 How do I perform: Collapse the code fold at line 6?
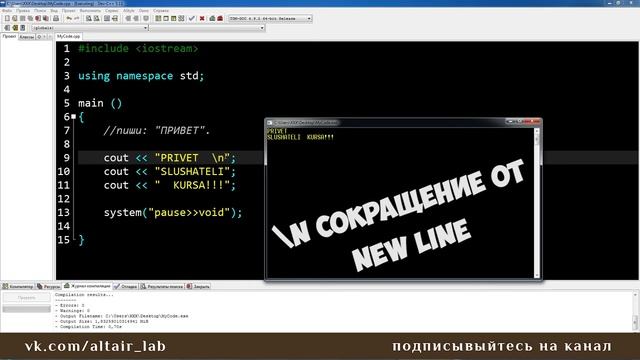pyautogui.click(x=73, y=117)
